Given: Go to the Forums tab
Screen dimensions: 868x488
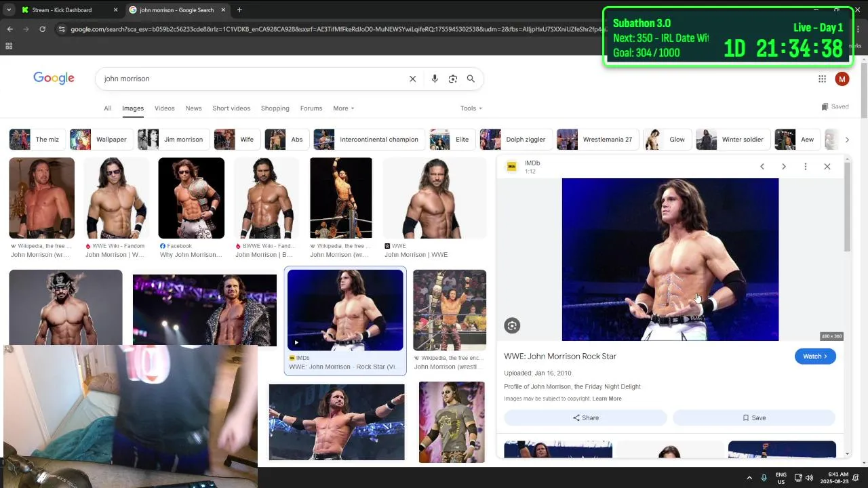Looking at the screenshot, I should (311, 108).
